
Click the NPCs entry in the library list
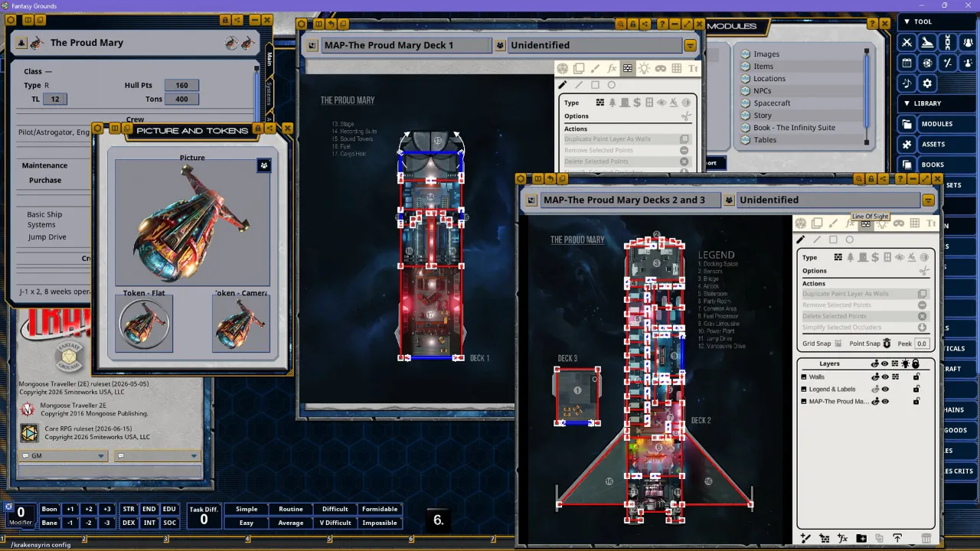click(x=762, y=90)
